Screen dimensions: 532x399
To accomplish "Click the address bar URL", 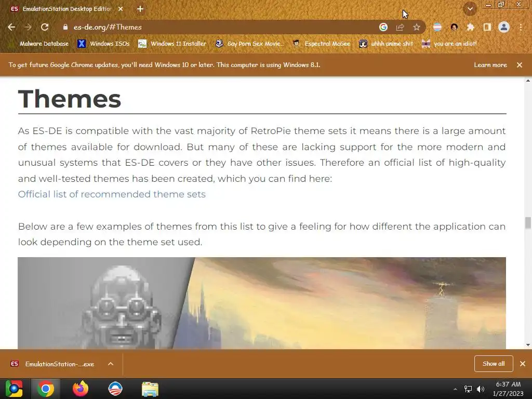I will coord(108,27).
